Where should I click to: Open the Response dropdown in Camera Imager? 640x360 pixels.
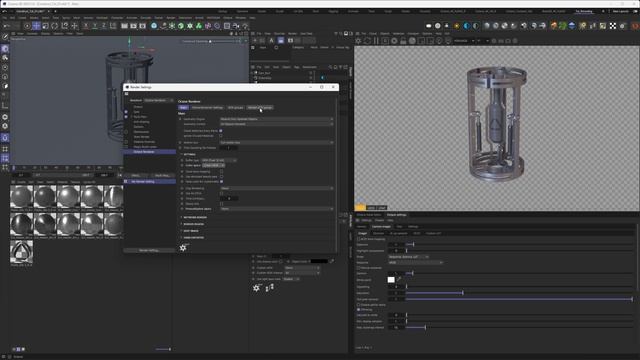416,262
